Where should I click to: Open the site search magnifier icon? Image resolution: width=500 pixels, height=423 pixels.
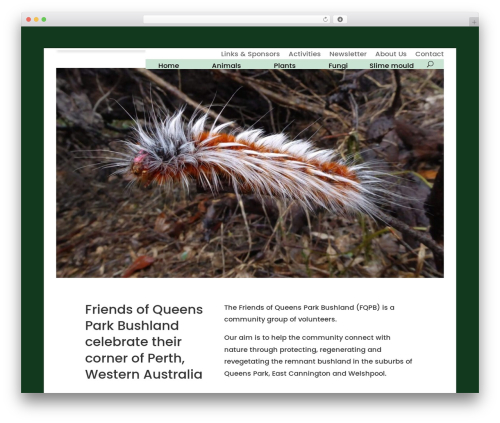(430, 64)
